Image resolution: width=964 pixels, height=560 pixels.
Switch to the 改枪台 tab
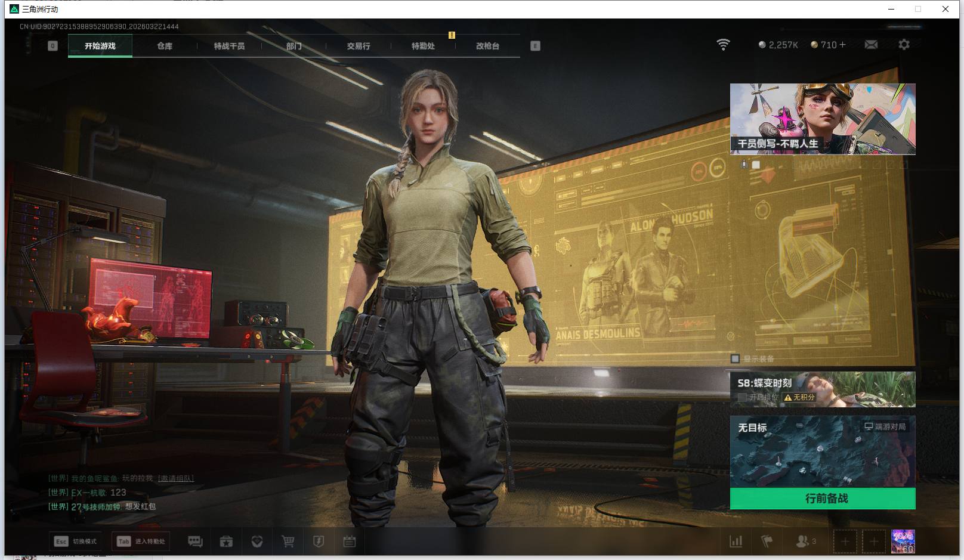tap(487, 46)
